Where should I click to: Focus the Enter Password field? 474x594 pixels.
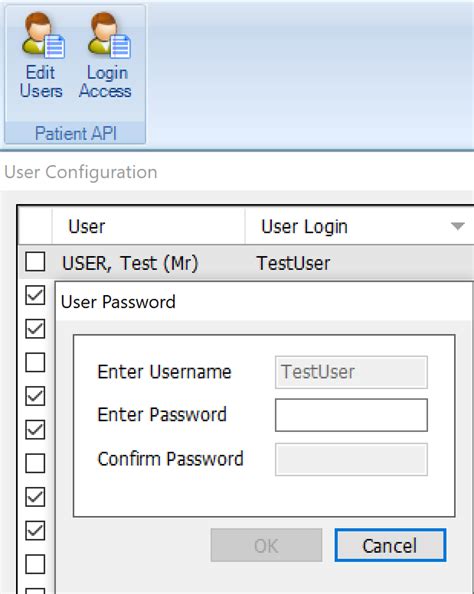point(351,415)
